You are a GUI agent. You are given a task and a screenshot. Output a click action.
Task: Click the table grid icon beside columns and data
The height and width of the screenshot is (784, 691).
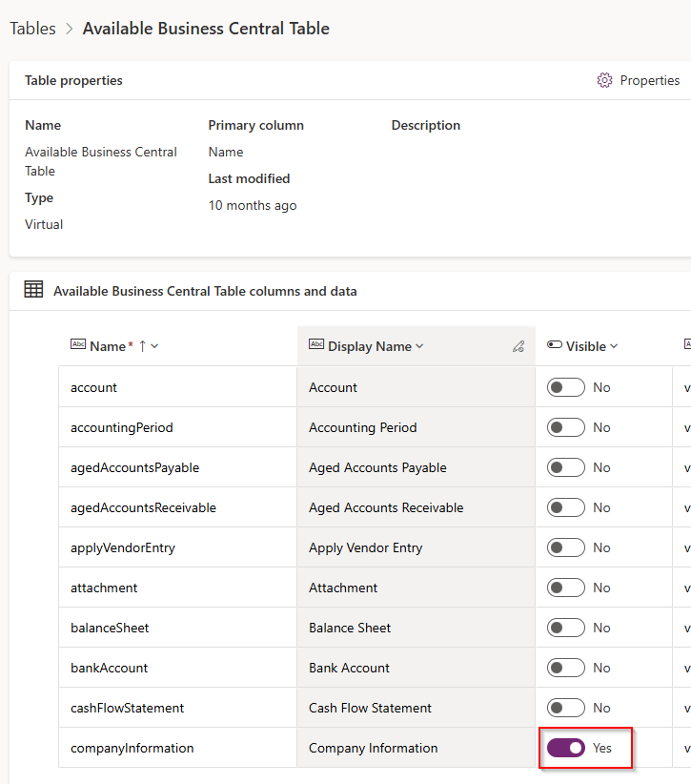coord(33,290)
